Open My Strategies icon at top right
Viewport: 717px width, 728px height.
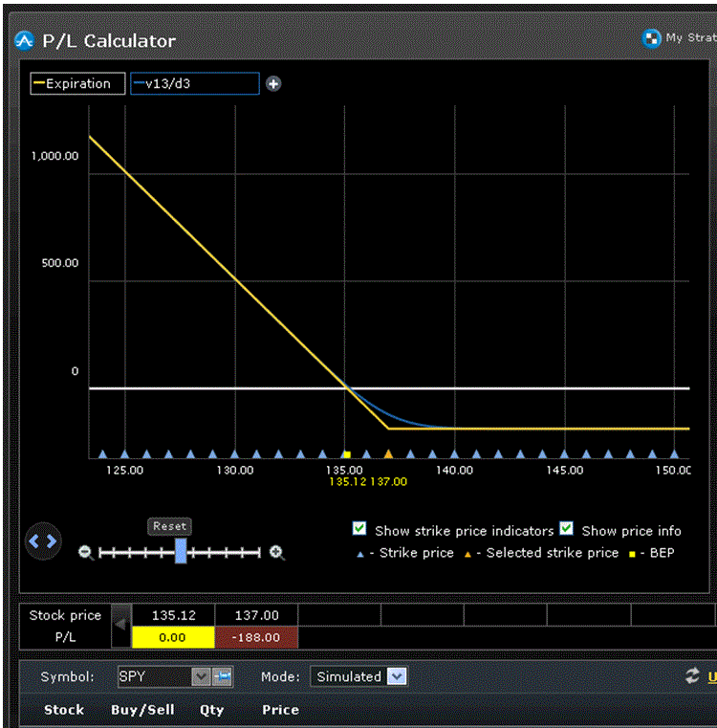click(653, 38)
